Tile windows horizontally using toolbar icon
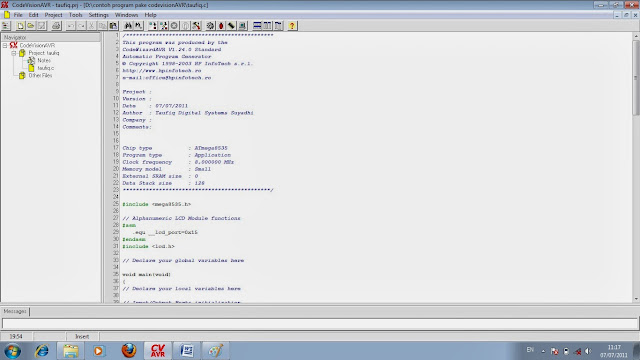Image resolution: width=640 pixels, height=360 pixels. (x=257, y=26)
